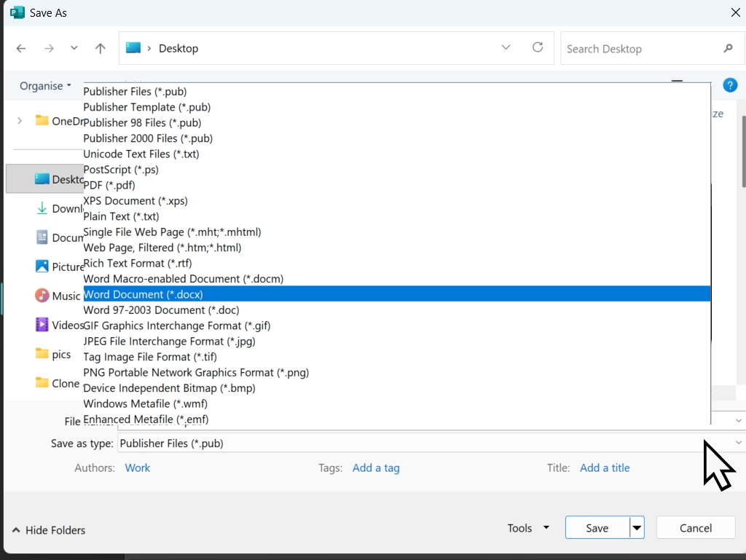This screenshot has width=746, height=560.
Task: Select Plain Text (*.txt) type
Action: 397,216
